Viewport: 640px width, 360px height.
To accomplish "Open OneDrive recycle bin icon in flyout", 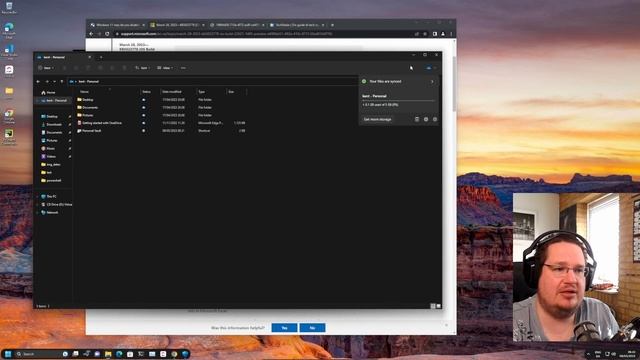I will [417, 120].
